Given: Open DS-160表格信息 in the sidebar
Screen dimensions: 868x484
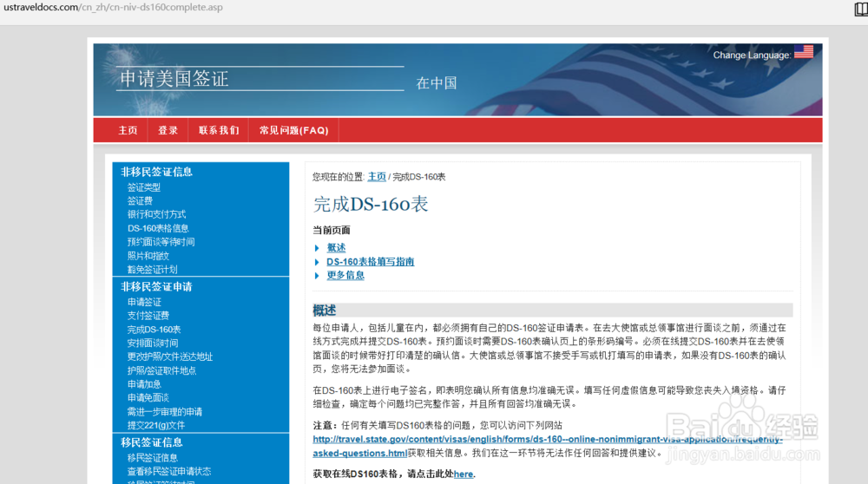Looking at the screenshot, I should 158,228.
